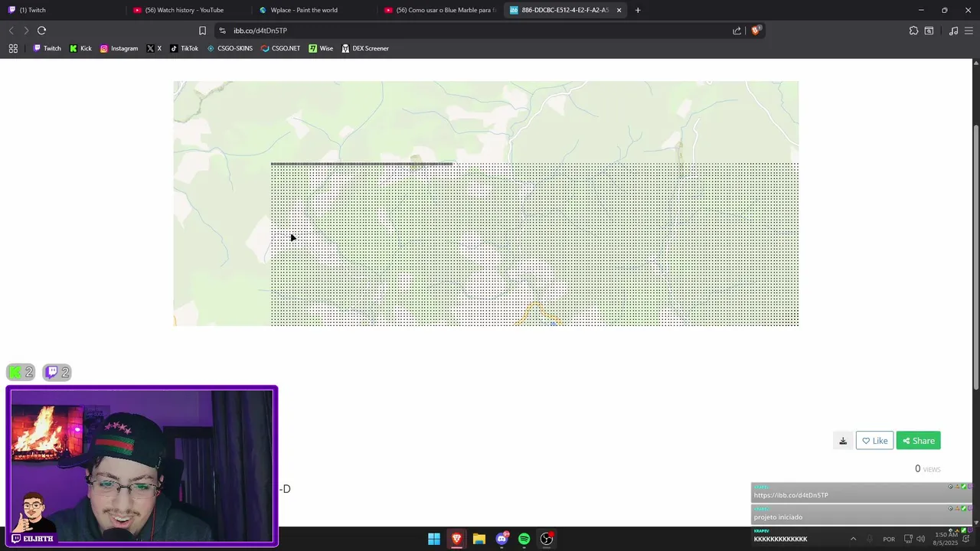Open the CSGO.NET bookmark

tap(280, 48)
